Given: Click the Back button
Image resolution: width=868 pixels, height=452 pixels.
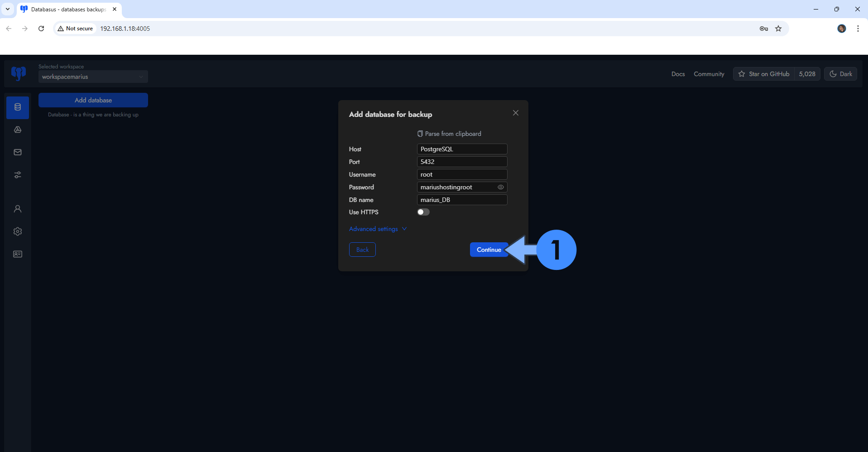Looking at the screenshot, I should [362, 250].
